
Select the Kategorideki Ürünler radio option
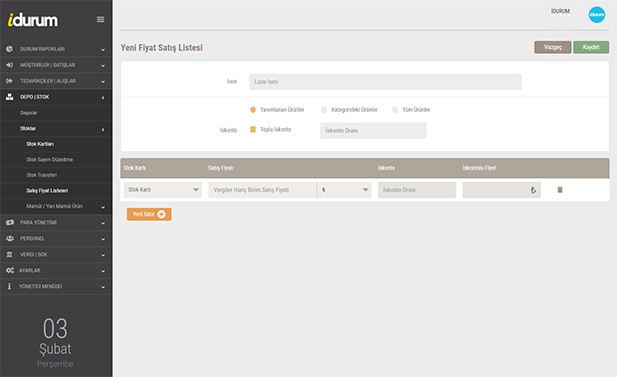coord(323,110)
